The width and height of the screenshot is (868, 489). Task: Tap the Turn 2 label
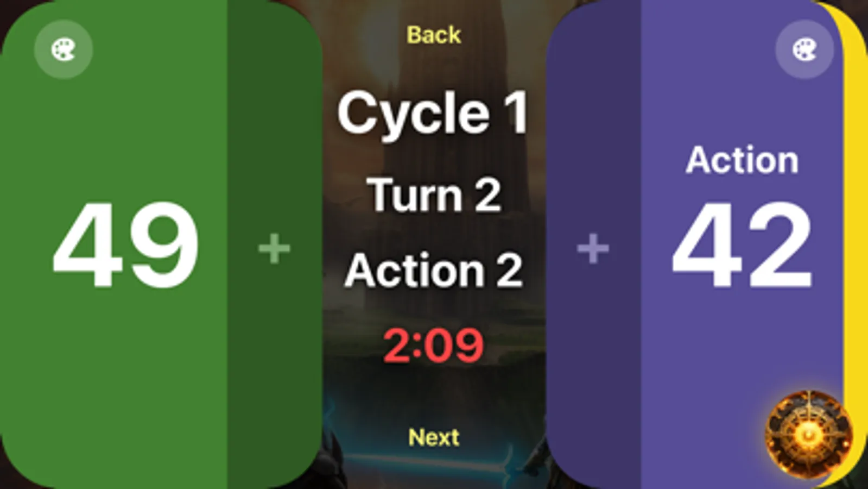[434, 195]
